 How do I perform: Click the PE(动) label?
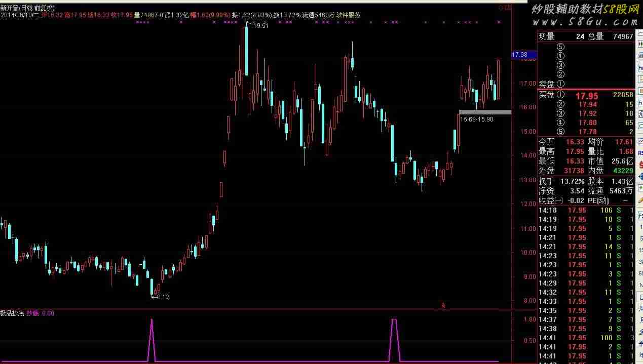(x=598, y=201)
